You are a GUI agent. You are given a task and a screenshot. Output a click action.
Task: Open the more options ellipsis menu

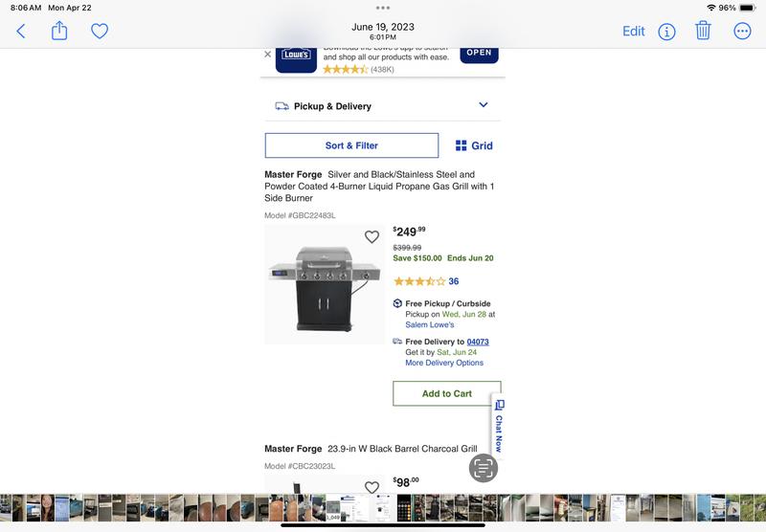click(x=742, y=32)
